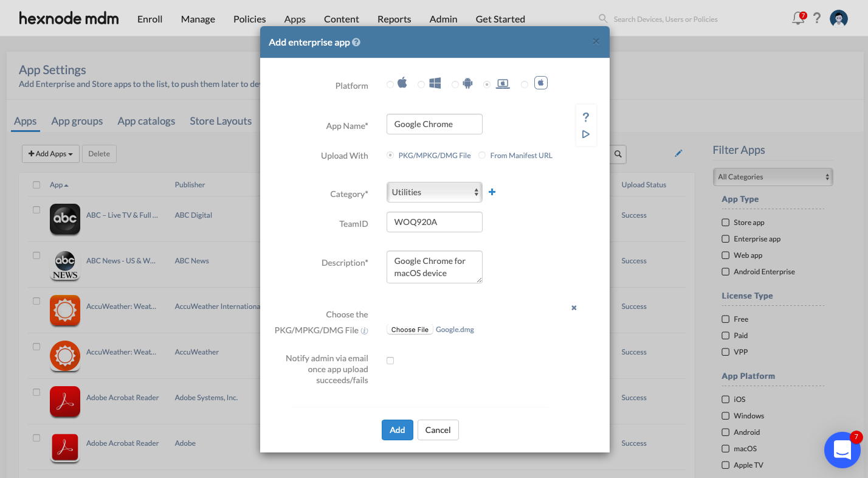Click the Add button in dialog

(398, 430)
